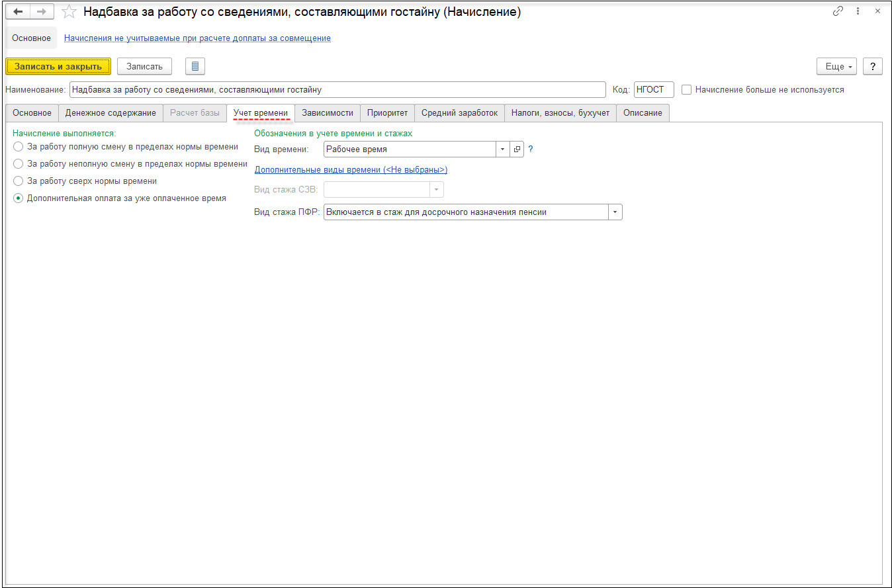Open help with the question mark button
This screenshot has height=588, width=892.
[873, 66]
